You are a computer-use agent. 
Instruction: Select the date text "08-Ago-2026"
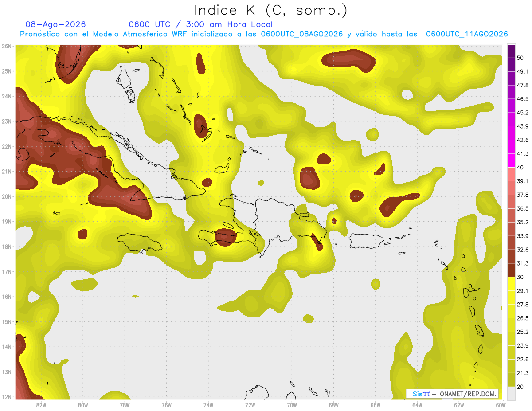coord(56,24)
